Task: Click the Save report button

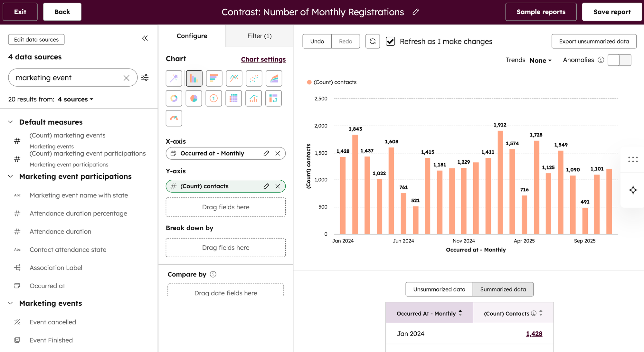Action: [612, 12]
